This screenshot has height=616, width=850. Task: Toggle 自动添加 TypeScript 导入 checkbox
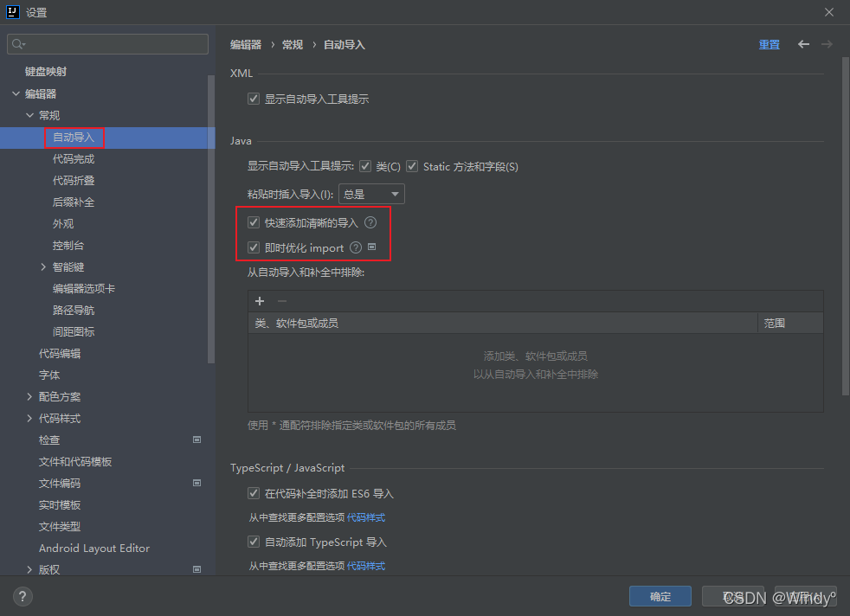pos(253,542)
